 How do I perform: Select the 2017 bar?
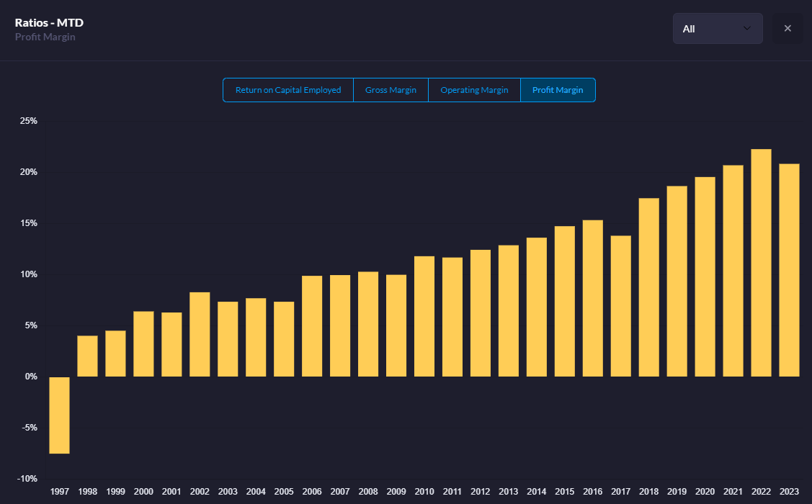click(x=620, y=306)
